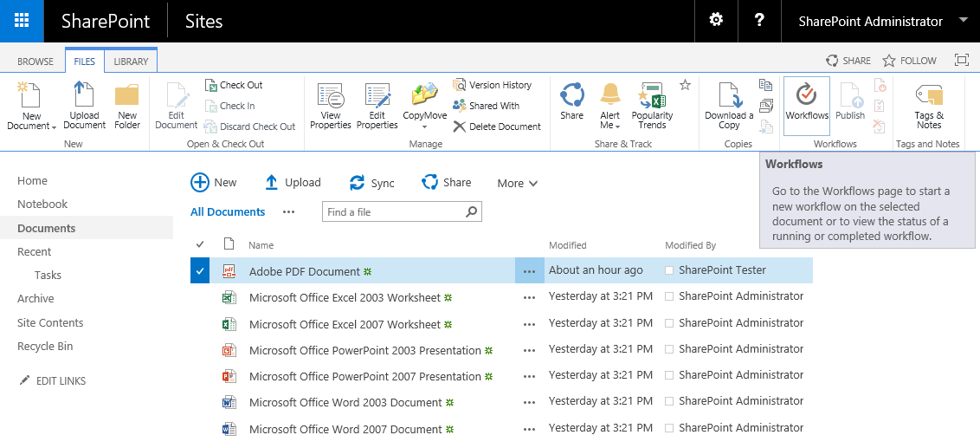Open Microsoft Office Word 2003 Document link

(x=345, y=402)
